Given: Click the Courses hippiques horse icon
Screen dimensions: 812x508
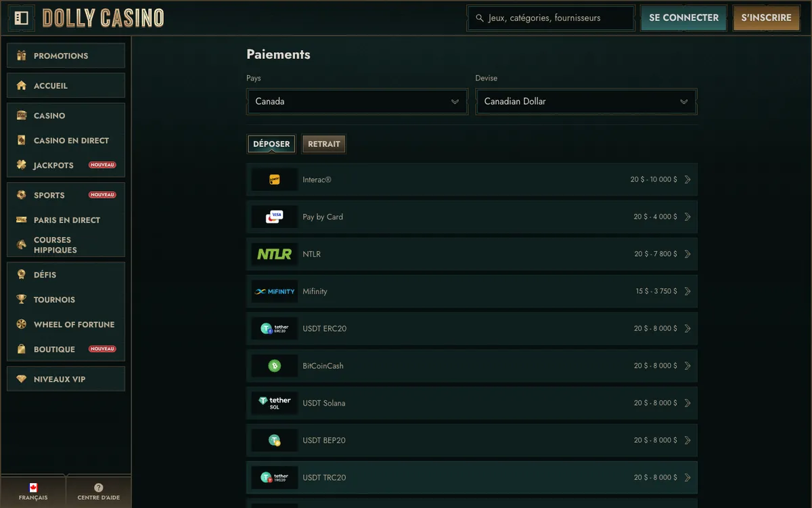Looking at the screenshot, I should click(x=22, y=245).
